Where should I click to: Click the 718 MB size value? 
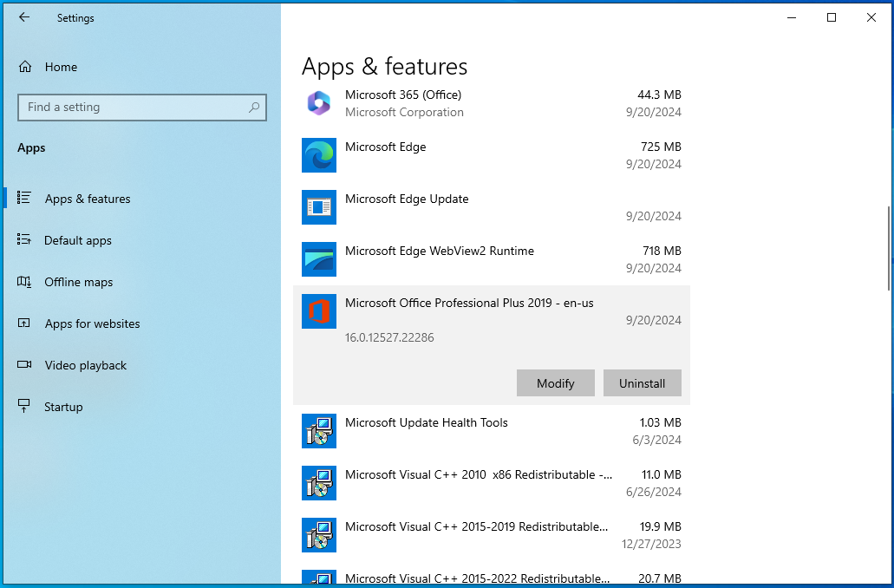click(662, 251)
